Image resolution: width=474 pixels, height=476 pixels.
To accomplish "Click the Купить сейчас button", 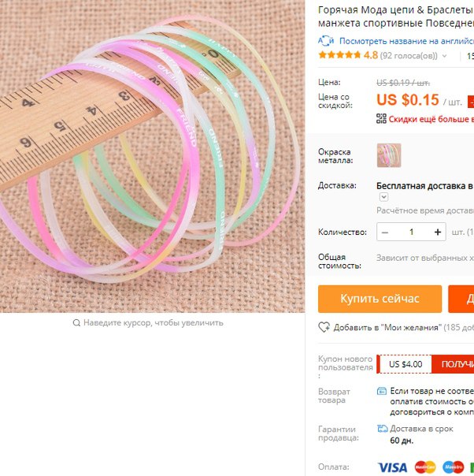I will tap(380, 299).
